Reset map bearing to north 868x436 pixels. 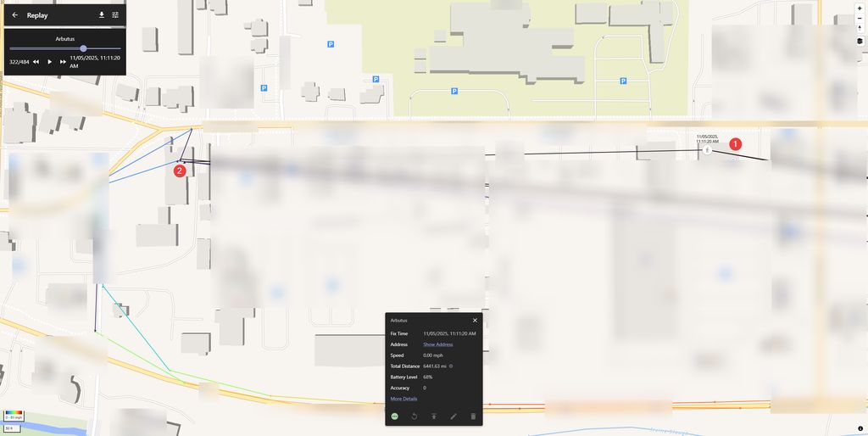click(x=860, y=28)
